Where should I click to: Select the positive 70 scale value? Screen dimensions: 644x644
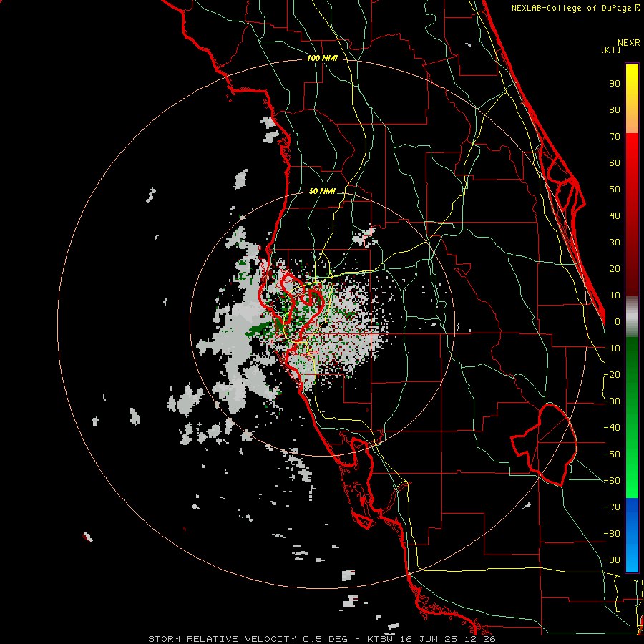[615, 137]
